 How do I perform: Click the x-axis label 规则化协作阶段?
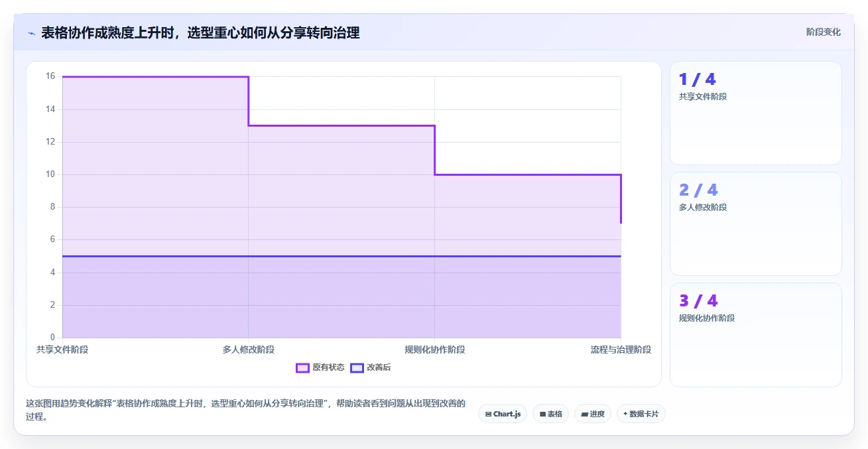coord(435,350)
